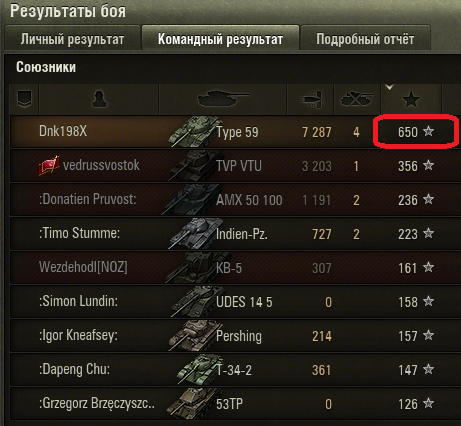This screenshot has width=461, height=426.
Task: Select the :Timo Stumme: player row
Action: 233,234
